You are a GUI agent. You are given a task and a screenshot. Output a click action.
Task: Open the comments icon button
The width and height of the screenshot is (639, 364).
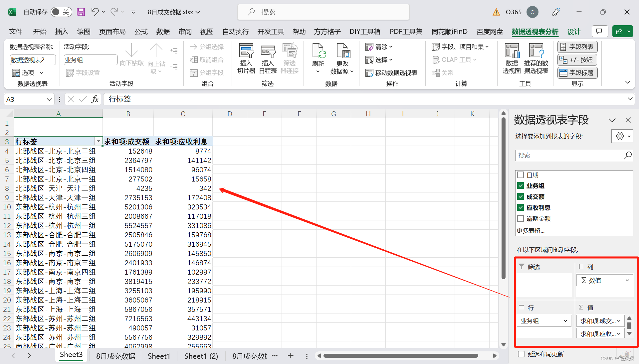(599, 31)
